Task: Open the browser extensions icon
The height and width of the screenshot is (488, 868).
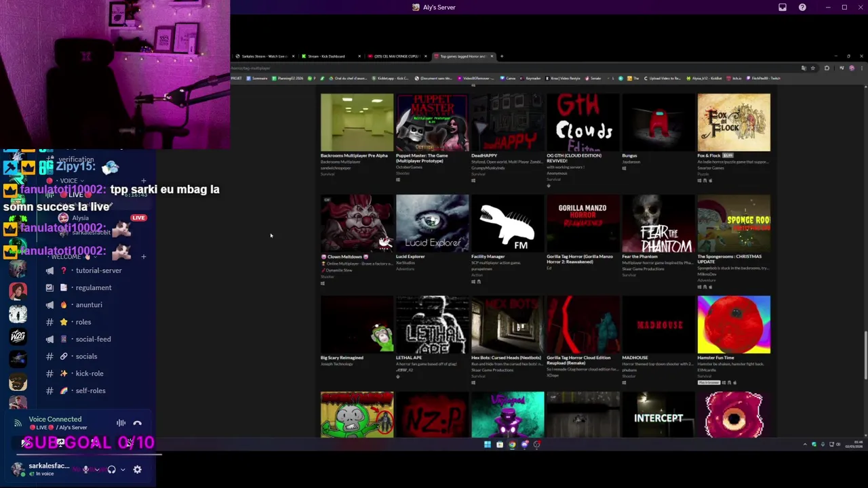Action: (827, 68)
